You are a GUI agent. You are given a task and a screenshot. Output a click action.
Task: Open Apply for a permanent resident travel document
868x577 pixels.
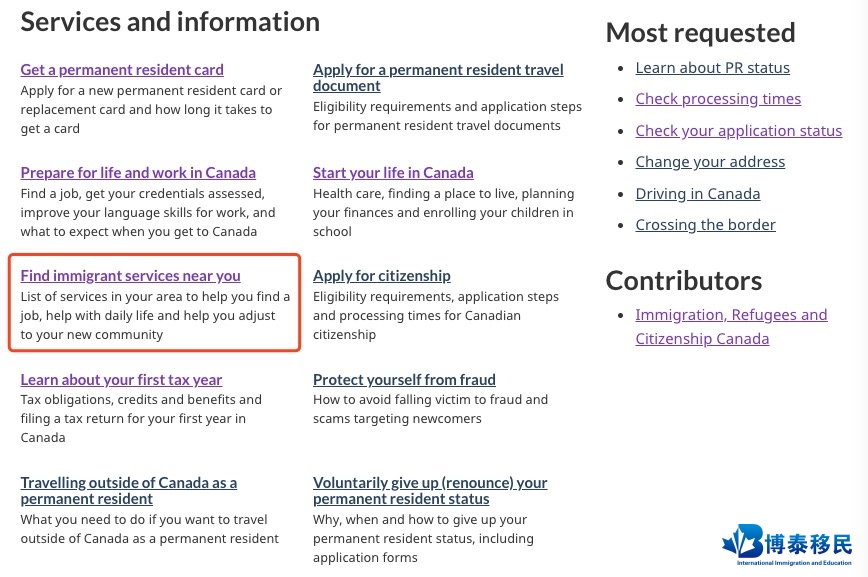tap(438, 78)
